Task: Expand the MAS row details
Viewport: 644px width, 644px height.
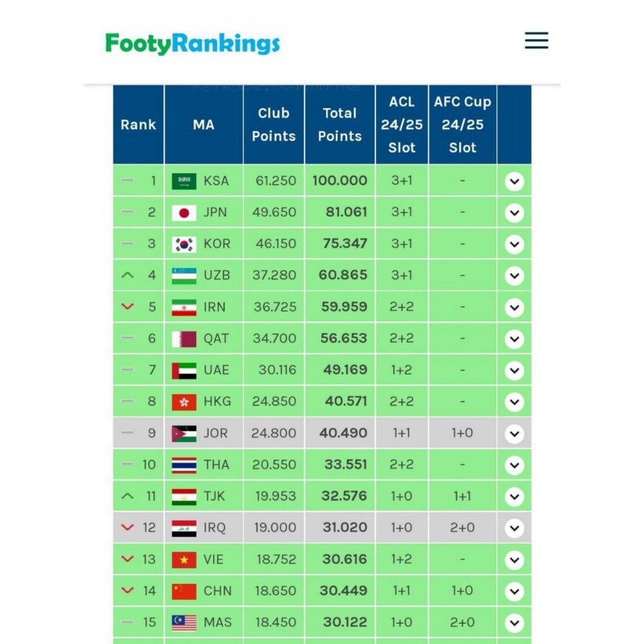Action: pos(514,623)
